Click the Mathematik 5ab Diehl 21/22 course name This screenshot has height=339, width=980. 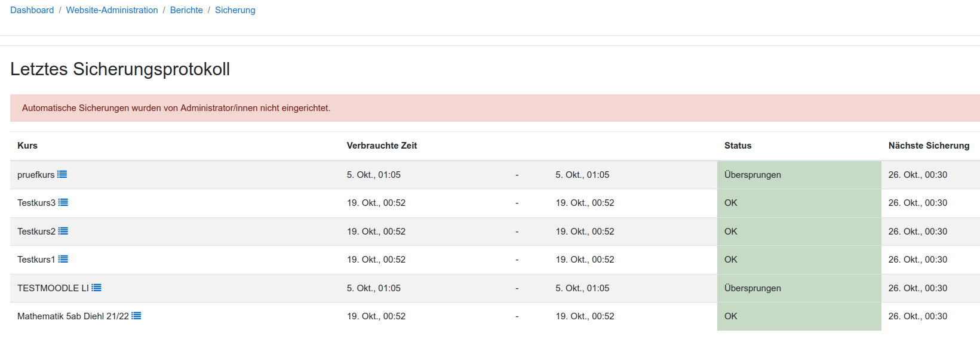coord(73,316)
